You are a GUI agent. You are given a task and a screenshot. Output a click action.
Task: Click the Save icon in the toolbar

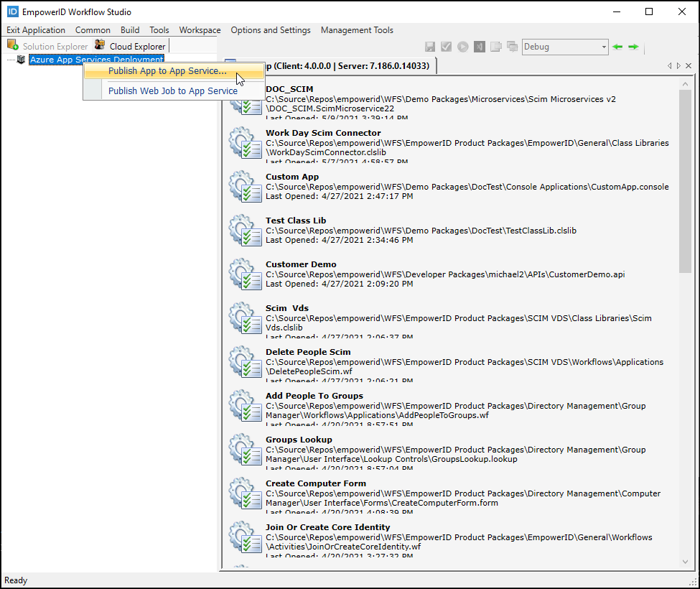pyautogui.click(x=429, y=46)
